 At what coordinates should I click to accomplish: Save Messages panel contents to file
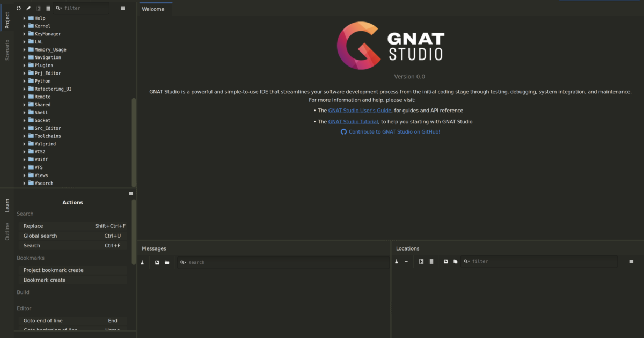(x=158, y=262)
